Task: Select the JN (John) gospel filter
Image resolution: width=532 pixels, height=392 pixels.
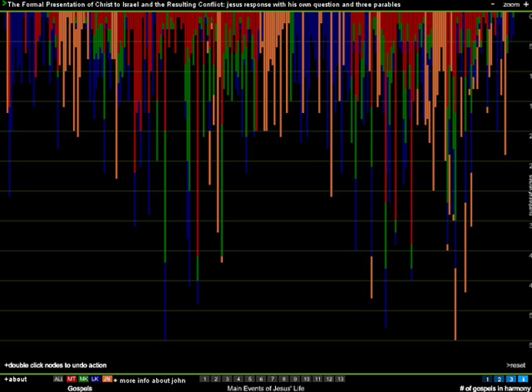Action: point(107,379)
